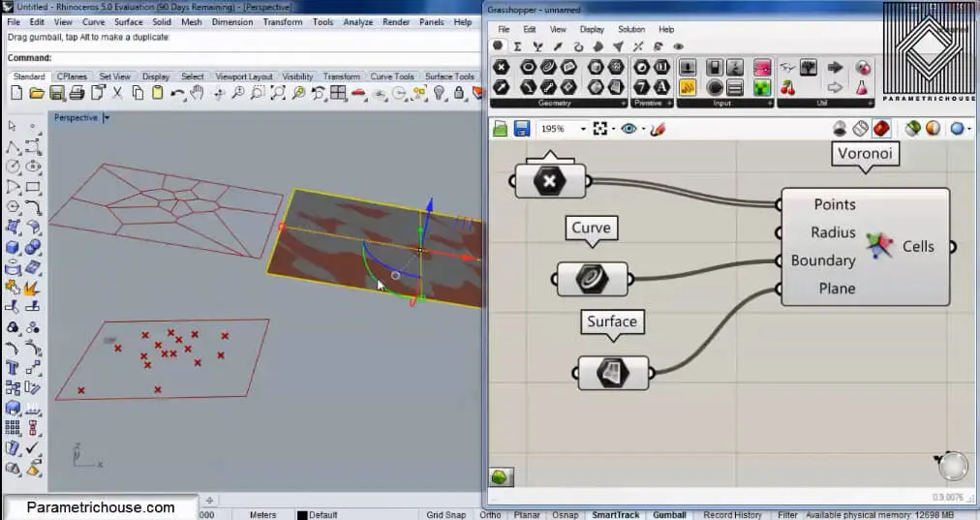Pick the Circle parameter in Geometry panel
980x520 pixels.
pyautogui.click(x=528, y=67)
